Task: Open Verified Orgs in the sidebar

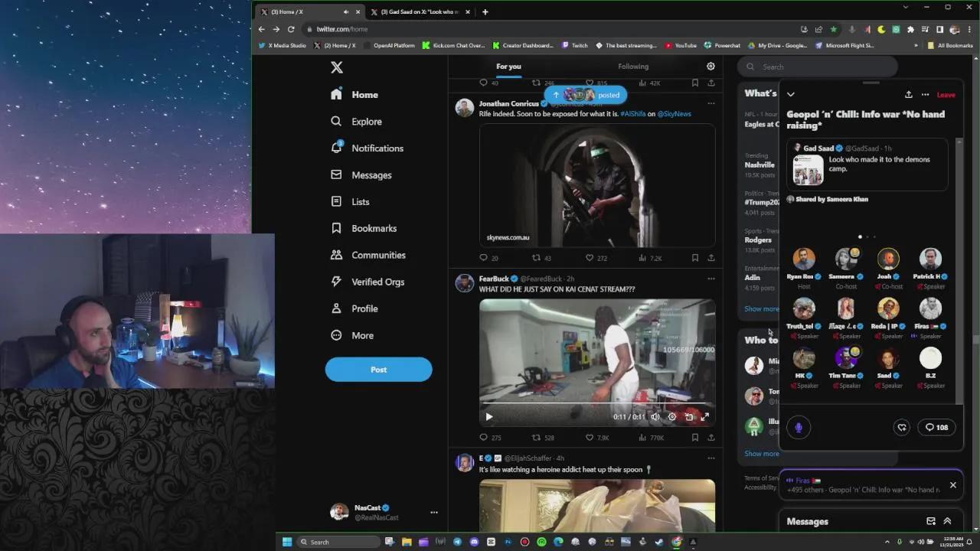Action: tap(367, 282)
